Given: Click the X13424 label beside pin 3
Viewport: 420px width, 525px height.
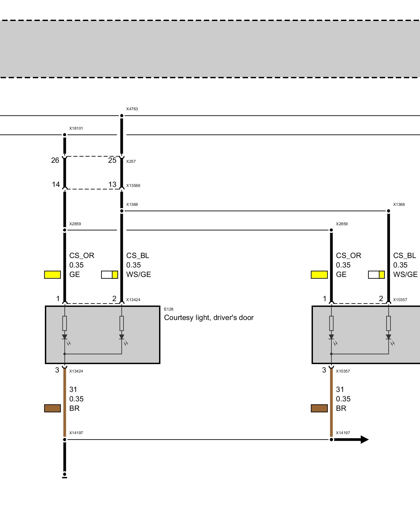Looking at the screenshot, I should click(x=76, y=371).
